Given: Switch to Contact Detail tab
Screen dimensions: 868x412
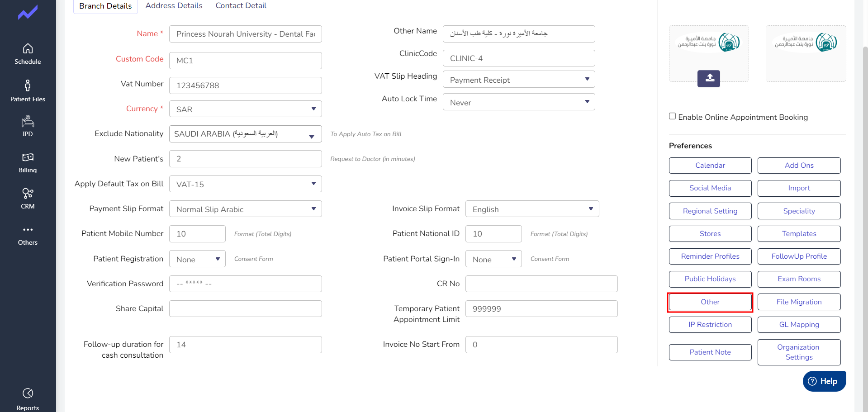Looking at the screenshot, I should (x=241, y=6).
